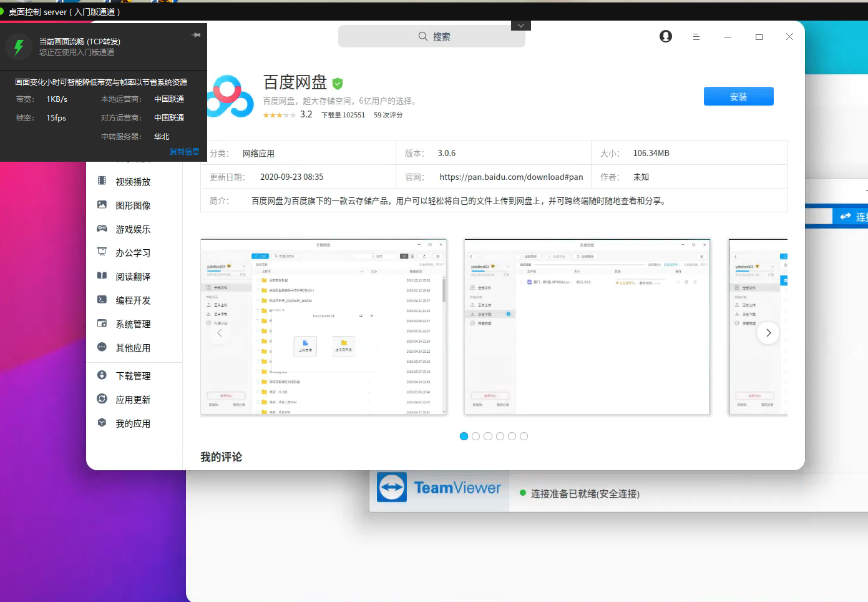Click the 我的评论 heading
The width and height of the screenshot is (868, 602).
tap(221, 457)
